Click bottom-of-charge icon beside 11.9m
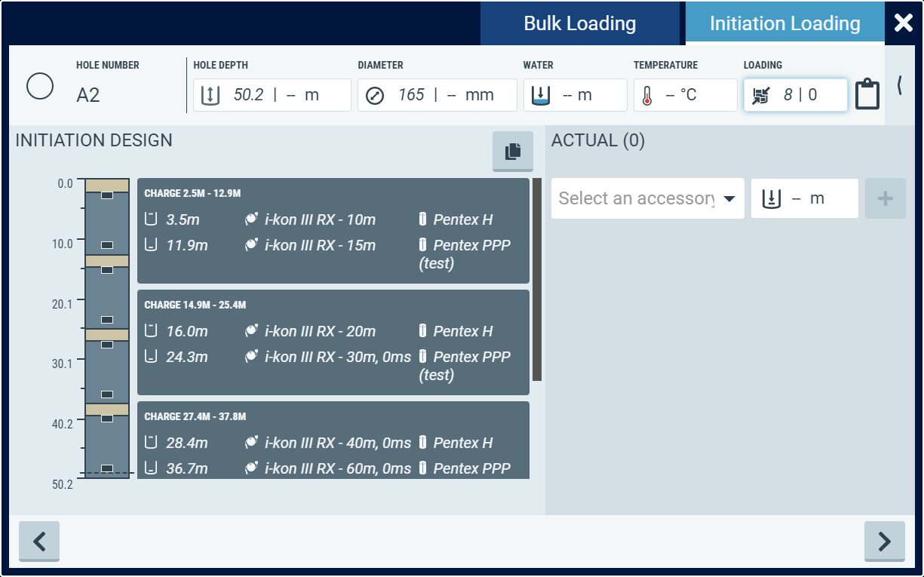The width and height of the screenshot is (924, 577). click(x=151, y=245)
